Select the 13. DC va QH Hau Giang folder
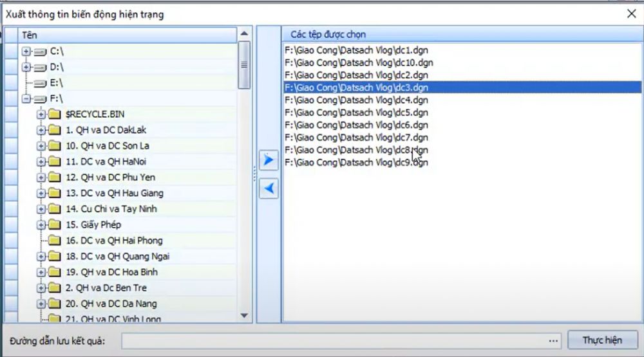 [x=114, y=193]
